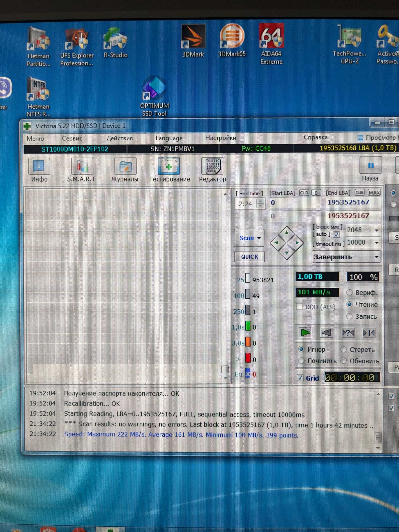Image resolution: width=399 pixels, height=532 pixels.
Task: Switch to Тестирование test icon
Action: 169,166
